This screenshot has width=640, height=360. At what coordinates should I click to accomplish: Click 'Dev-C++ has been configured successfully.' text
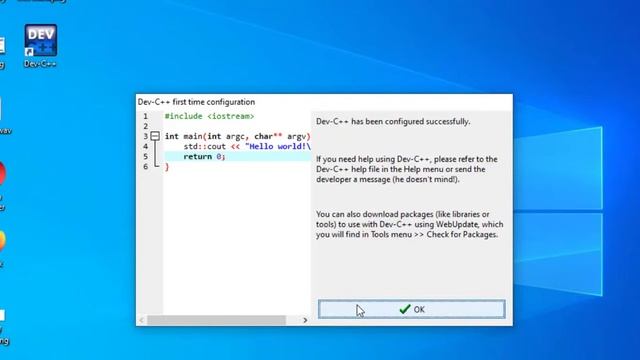[393, 122]
